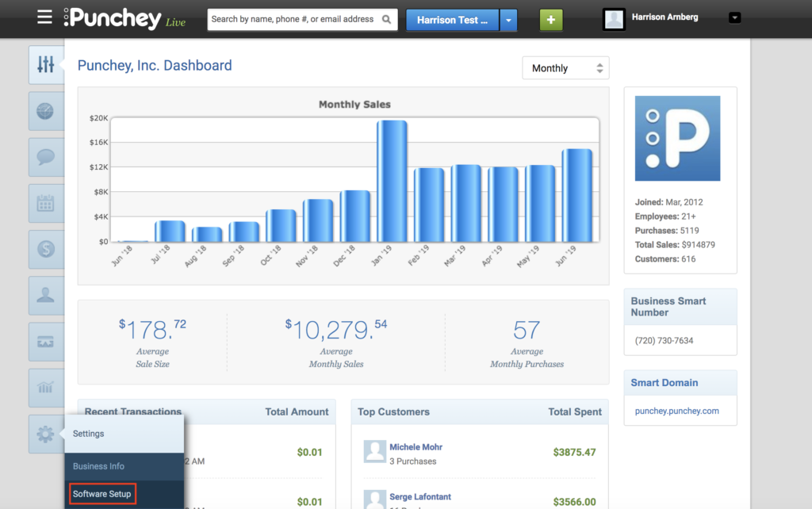Click the Purchases: 5119 line
Screen dimensions: 812x509
tap(667, 231)
